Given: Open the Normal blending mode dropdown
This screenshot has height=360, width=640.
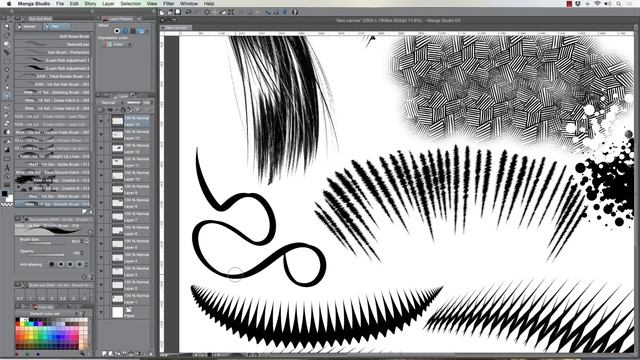Looking at the screenshot, I should tap(110, 103).
